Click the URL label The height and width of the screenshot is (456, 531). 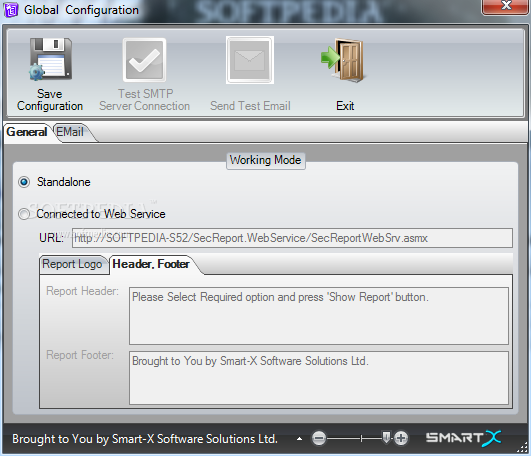click(51, 238)
